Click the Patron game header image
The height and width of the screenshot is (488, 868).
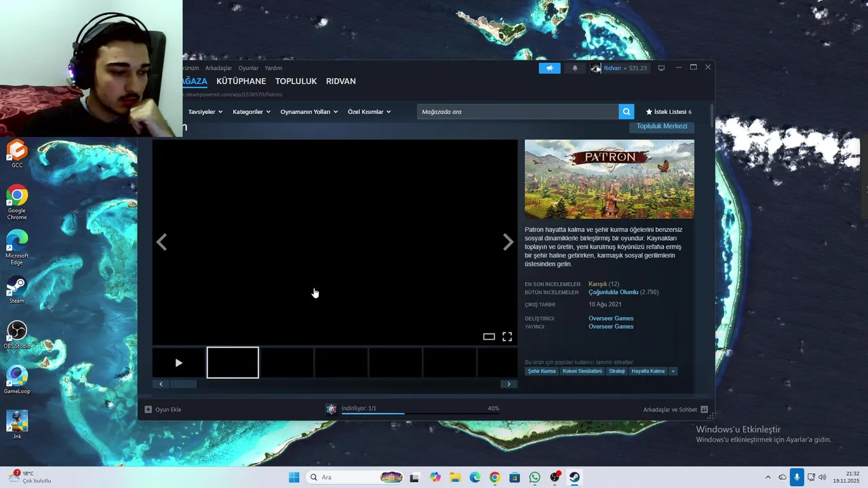point(610,179)
